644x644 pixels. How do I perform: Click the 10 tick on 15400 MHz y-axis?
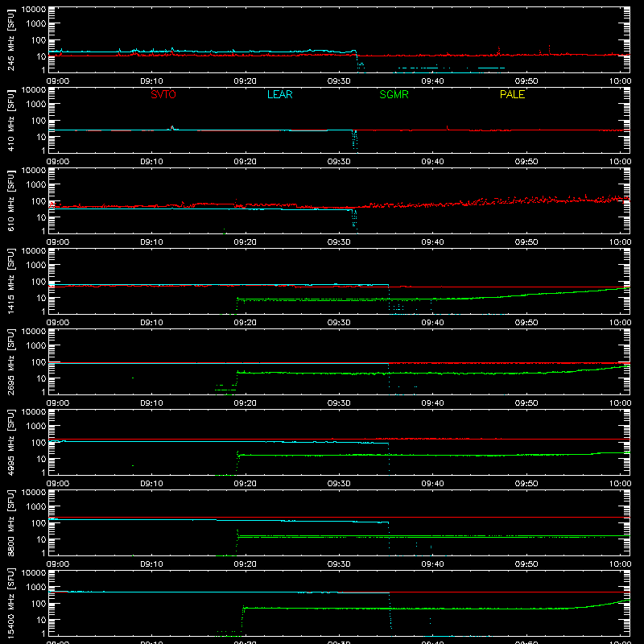pyautogui.click(x=41, y=620)
